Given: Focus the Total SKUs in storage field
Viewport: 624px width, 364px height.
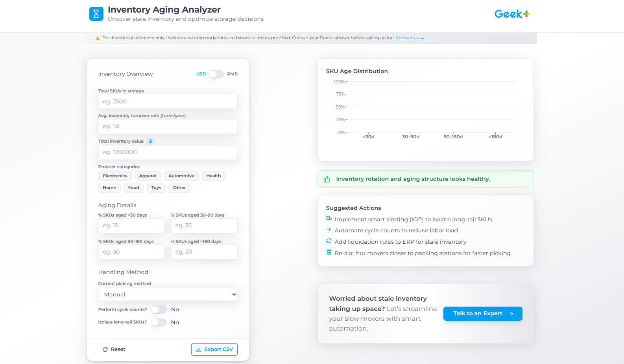Looking at the screenshot, I should pyautogui.click(x=168, y=101).
